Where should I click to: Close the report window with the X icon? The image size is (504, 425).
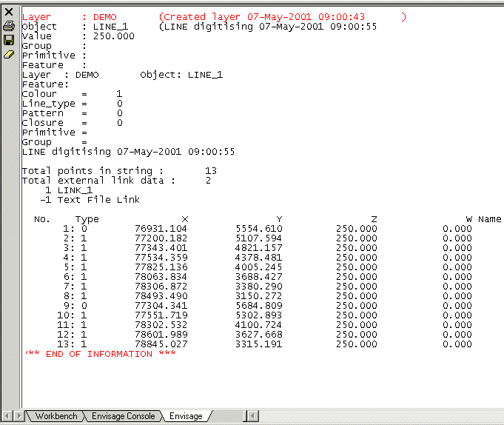click(x=9, y=12)
